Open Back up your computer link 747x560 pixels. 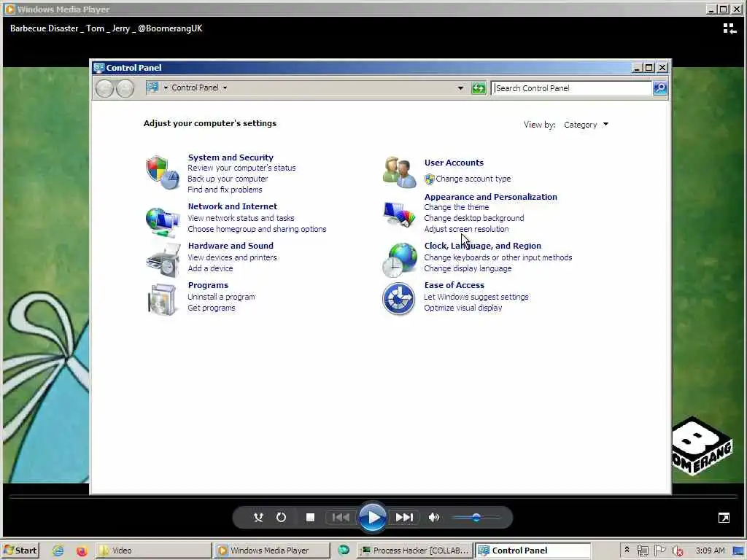(228, 179)
